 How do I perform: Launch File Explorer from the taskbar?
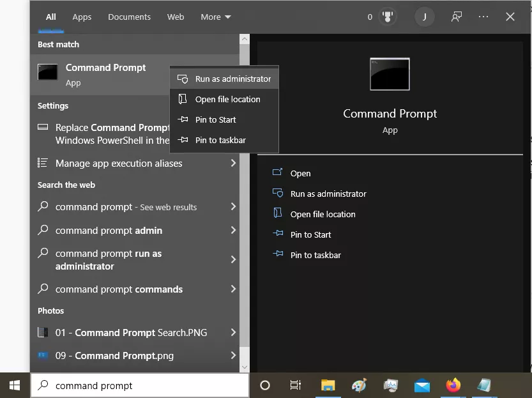(x=328, y=385)
